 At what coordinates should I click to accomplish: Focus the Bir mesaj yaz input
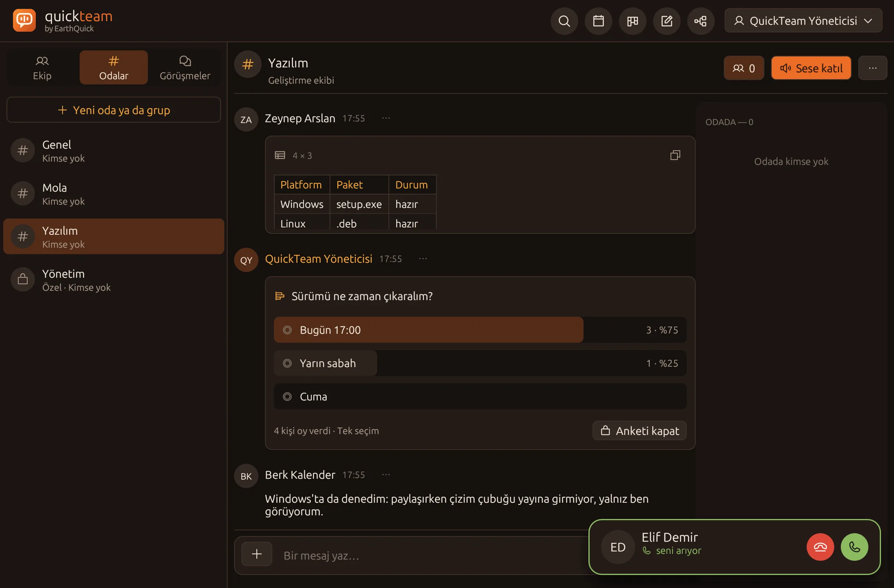click(x=431, y=555)
